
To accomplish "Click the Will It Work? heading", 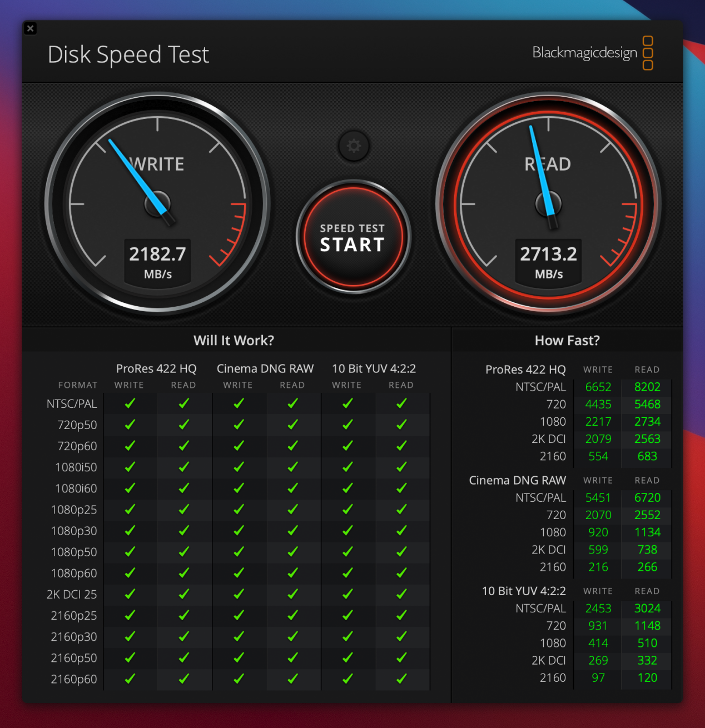I will 234,341.
